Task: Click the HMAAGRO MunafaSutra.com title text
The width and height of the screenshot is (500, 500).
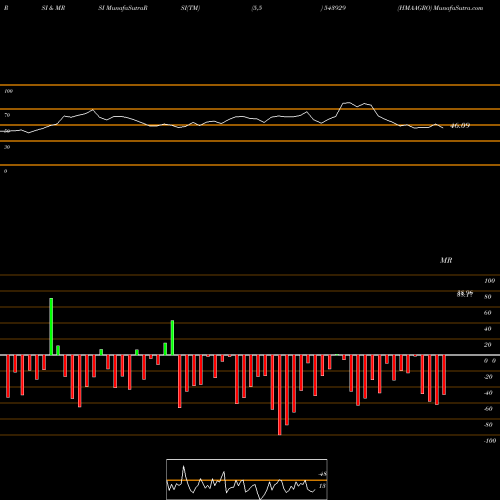Action: coord(440,8)
